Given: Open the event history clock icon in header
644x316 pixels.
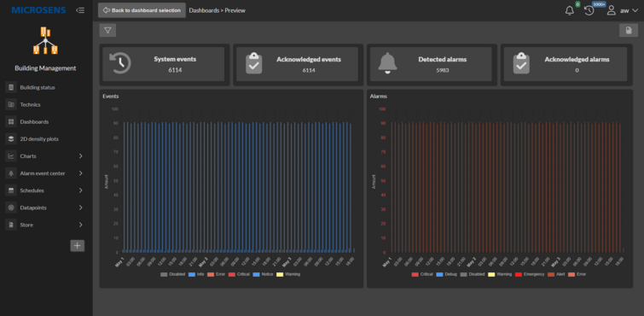Looking at the screenshot, I should (589, 11).
